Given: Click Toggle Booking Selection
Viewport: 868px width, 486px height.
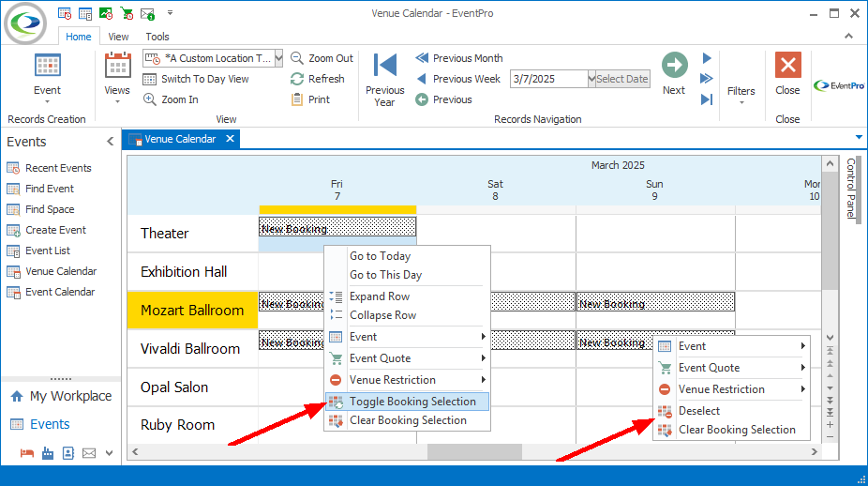Looking at the screenshot, I should tap(408, 402).
